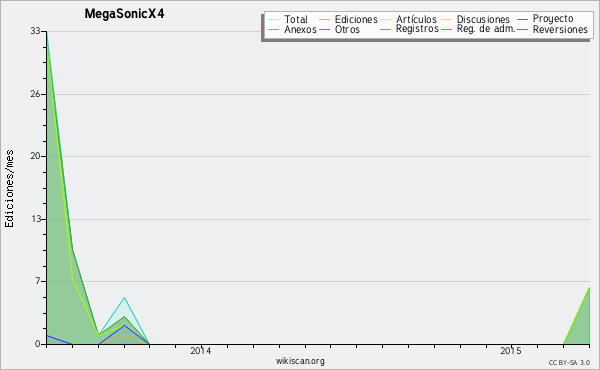Click the 'Discusiones' legend label
Screen dimensions: 600x370
[x=483, y=19]
